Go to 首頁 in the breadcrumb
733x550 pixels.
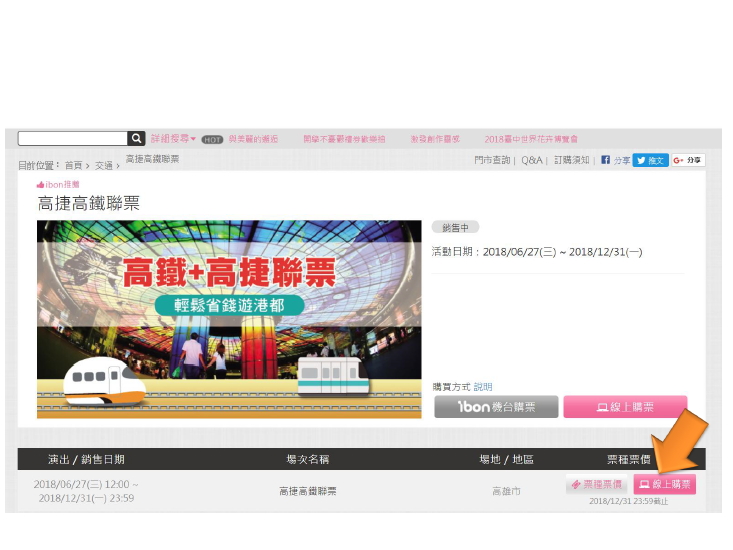click(73, 165)
